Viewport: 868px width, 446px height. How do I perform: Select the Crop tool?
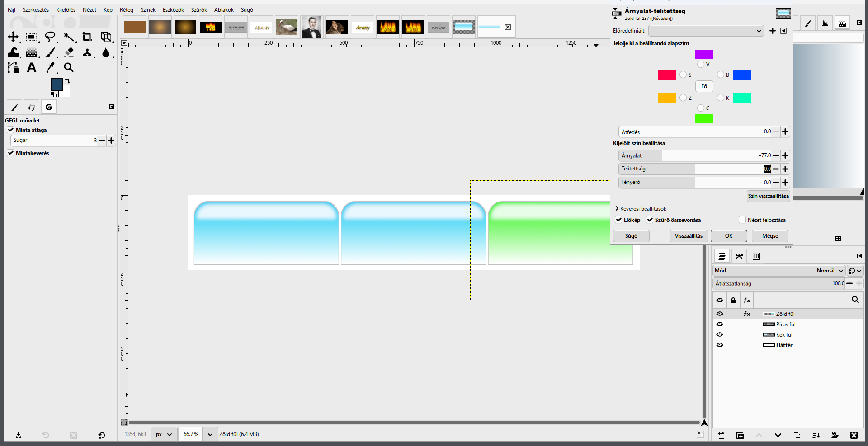[87, 37]
